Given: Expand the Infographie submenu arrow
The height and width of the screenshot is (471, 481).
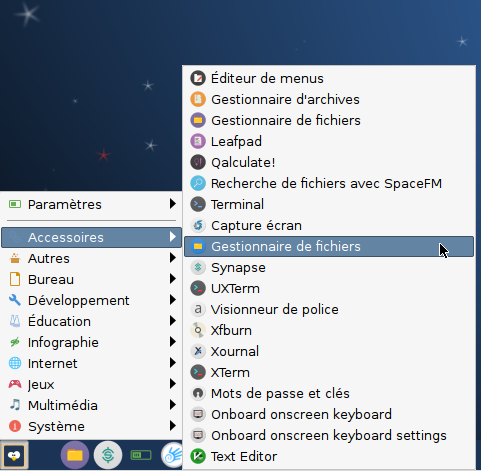Looking at the screenshot, I should [172, 342].
